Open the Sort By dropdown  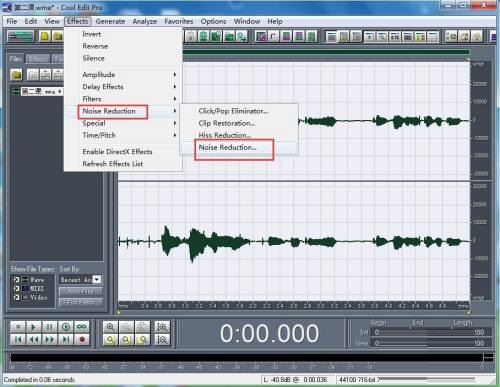tap(80, 280)
